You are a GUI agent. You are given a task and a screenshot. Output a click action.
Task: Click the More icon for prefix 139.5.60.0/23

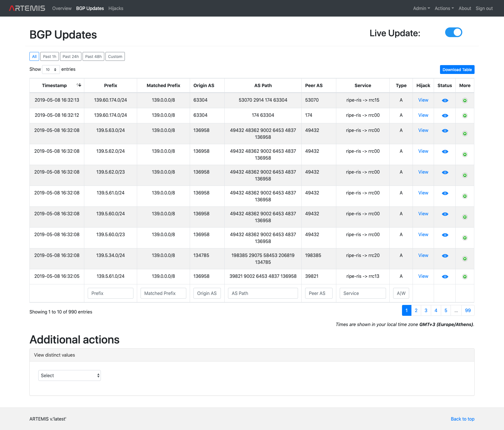pos(465,238)
